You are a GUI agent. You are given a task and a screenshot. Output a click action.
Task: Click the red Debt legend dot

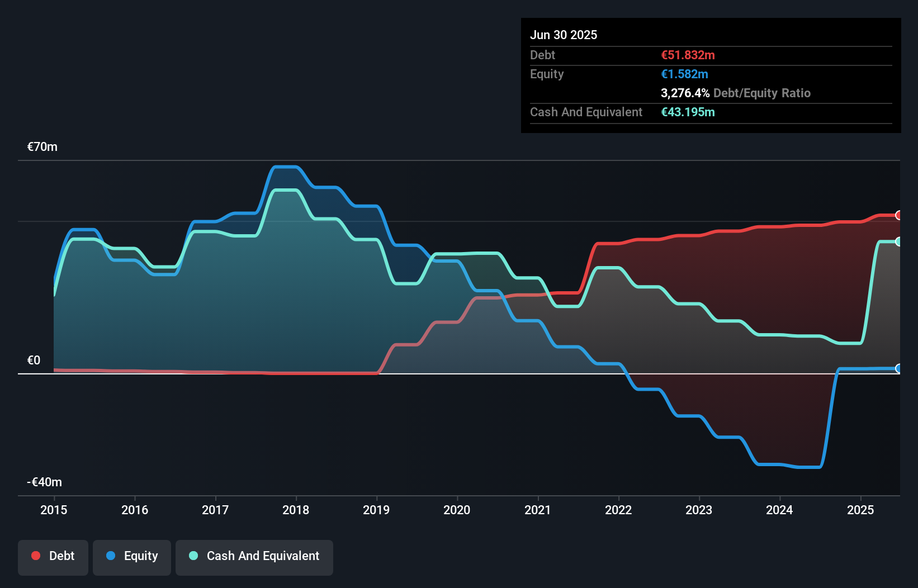coord(35,556)
